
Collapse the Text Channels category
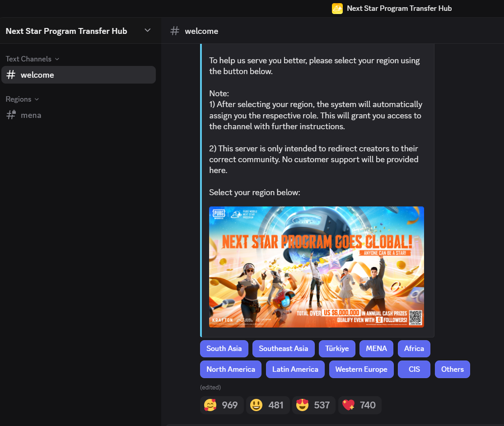click(32, 59)
